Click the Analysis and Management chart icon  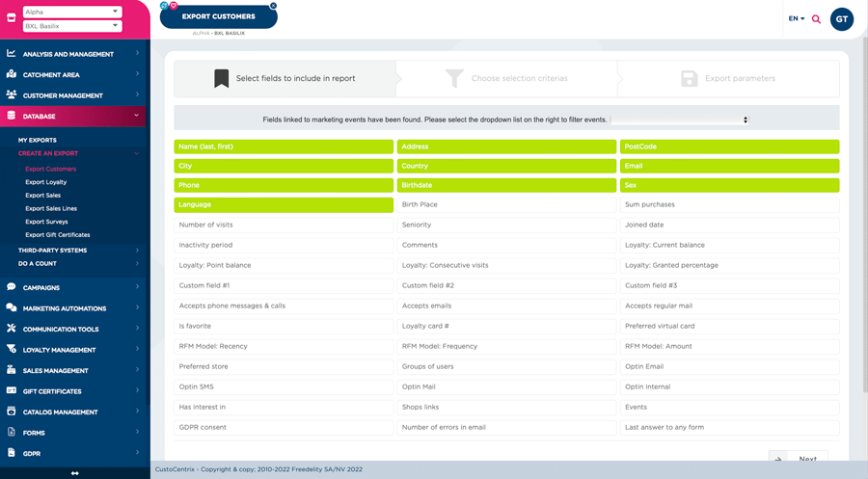pyautogui.click(x=12, y=54)
